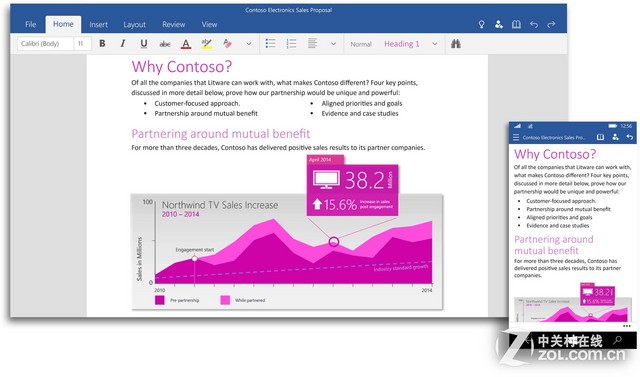Click the red font color icon
The image size is (640, 377).
tap(186, 44)
